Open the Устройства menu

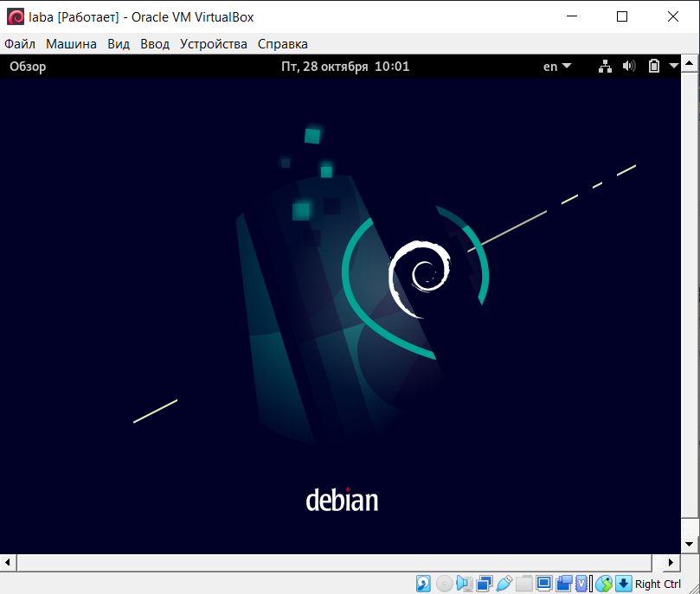(x=214, y=44)
